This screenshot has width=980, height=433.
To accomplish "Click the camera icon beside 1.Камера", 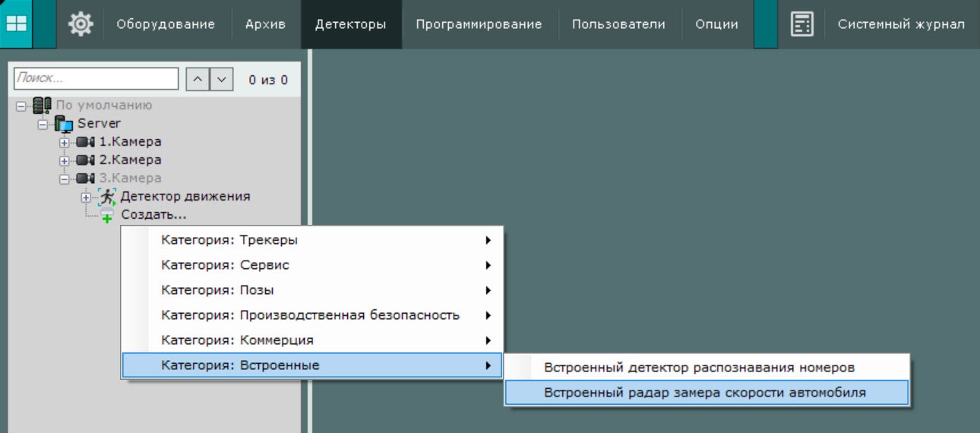I will click(85, 142).
